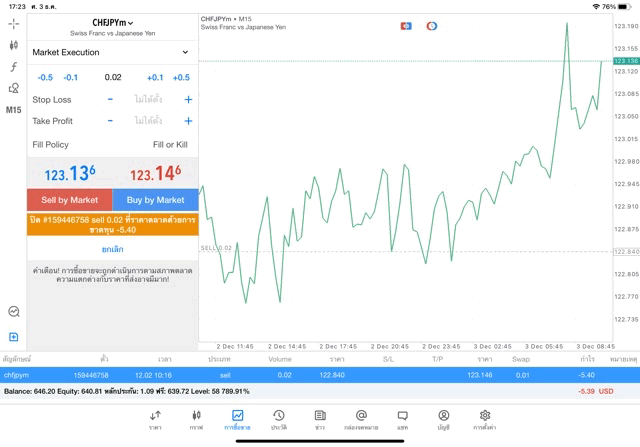Screen dimensions: 640x447
Task: Open the settings gear tab
Action: [485, 420]
